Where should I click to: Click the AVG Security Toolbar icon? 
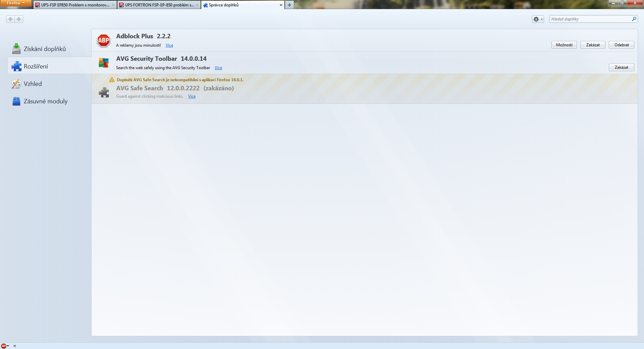point(104,63)
